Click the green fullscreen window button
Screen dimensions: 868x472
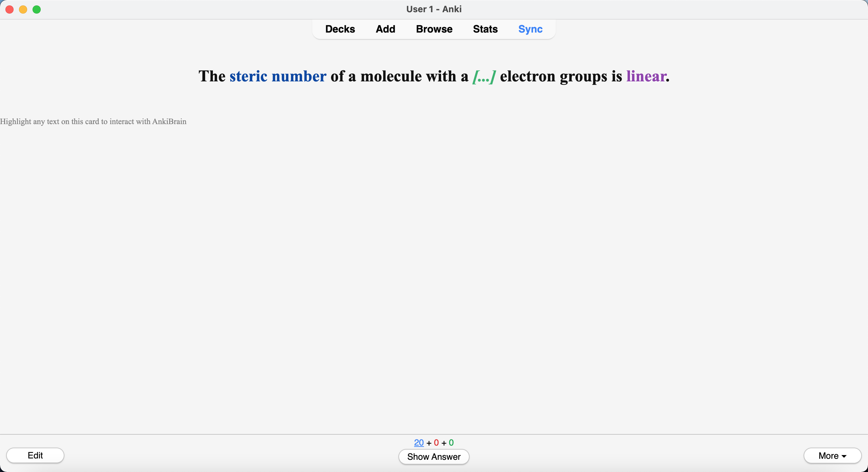tap(37, 9)
